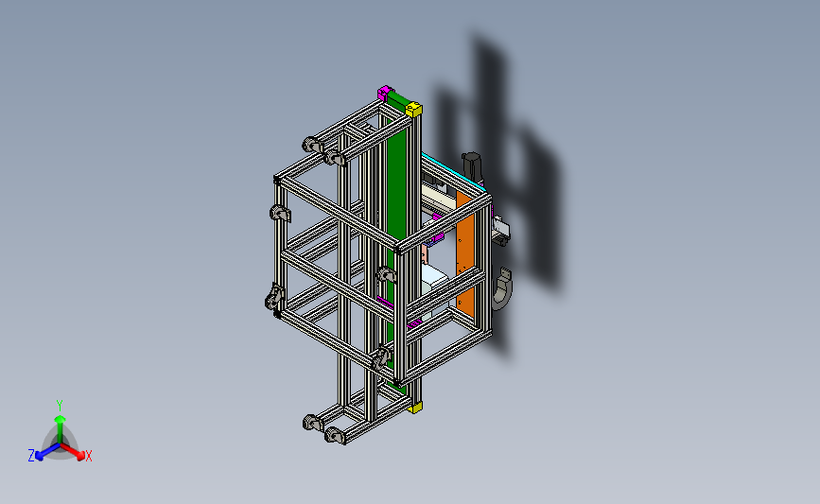Select the black motor on top of the frame
This screenshot has width=820, height=504.
pyautogui.click(x=471, y=165)
